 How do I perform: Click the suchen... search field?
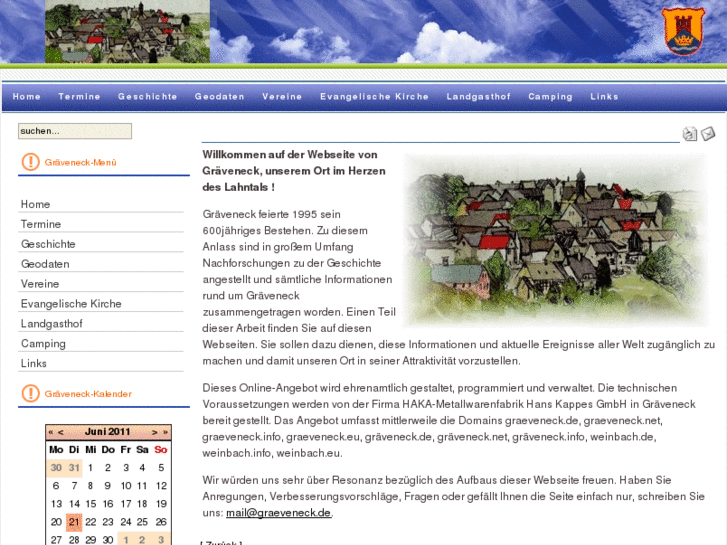(x=75, y=131)
